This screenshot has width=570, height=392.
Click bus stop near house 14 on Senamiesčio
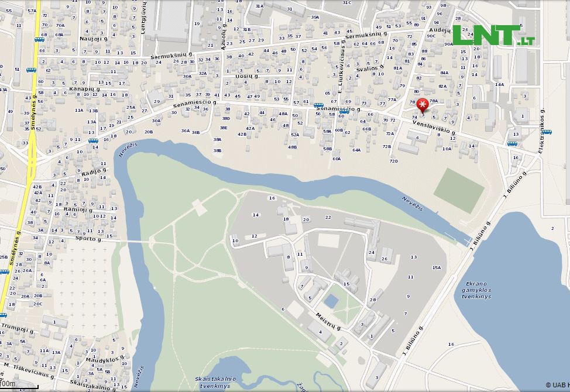tap(93, 141)
